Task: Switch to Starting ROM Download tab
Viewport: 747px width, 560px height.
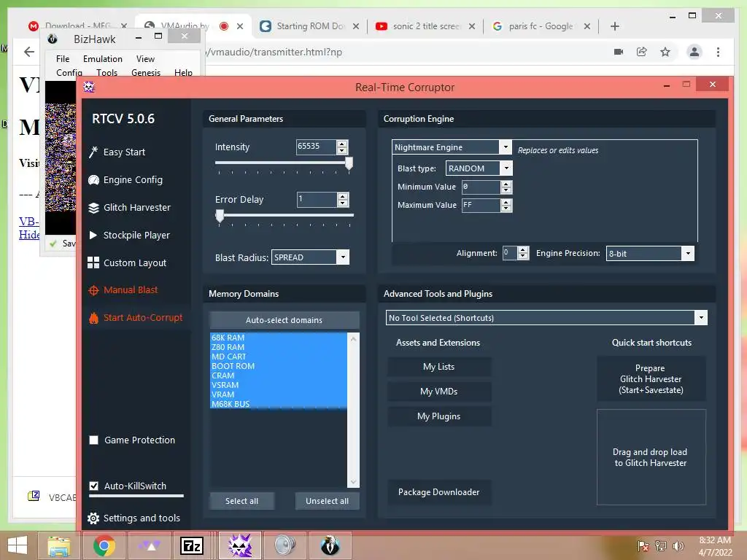Action: click(x=309, y=26)
